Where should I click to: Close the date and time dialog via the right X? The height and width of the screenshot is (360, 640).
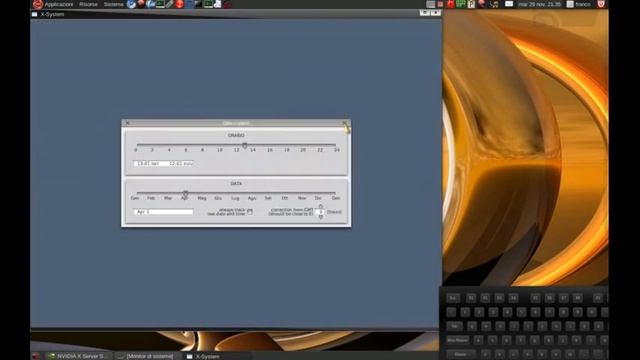(345, 123)
